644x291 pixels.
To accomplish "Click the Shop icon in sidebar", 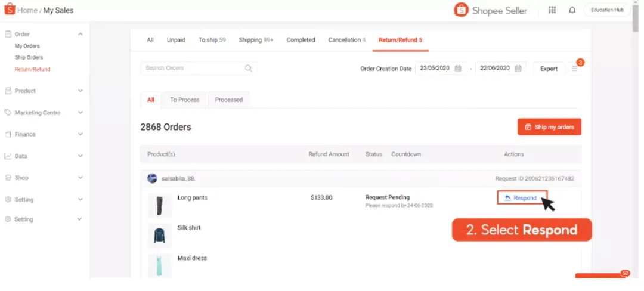I will [8, 178].
